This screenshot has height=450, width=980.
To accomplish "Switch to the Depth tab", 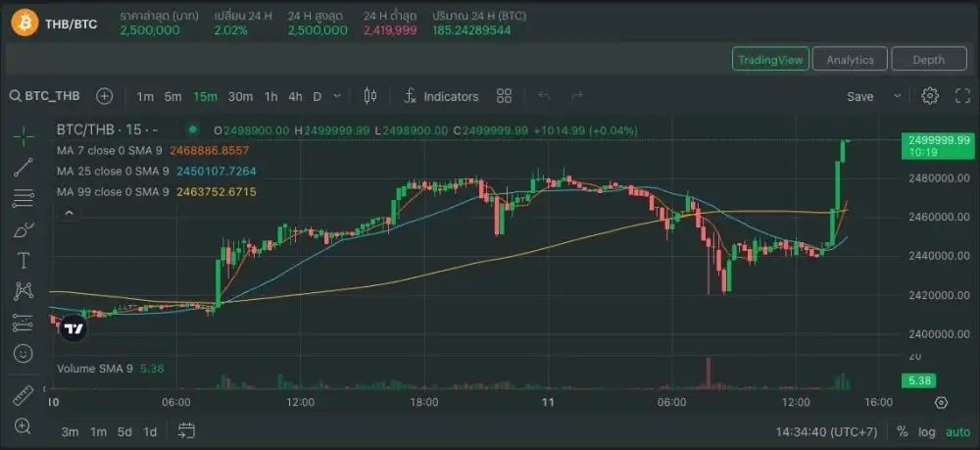I will (x=928, y=60).
